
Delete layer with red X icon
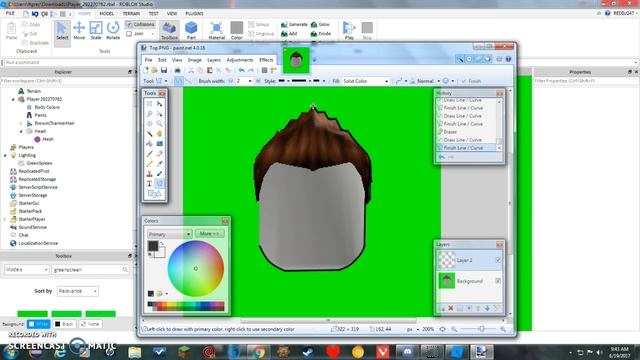click(x=451, y=308)
